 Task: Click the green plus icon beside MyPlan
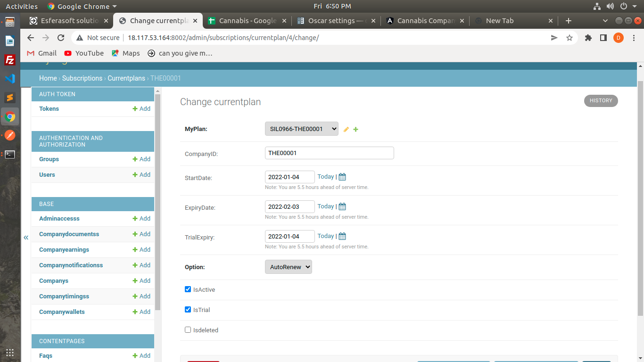(356, 130)
